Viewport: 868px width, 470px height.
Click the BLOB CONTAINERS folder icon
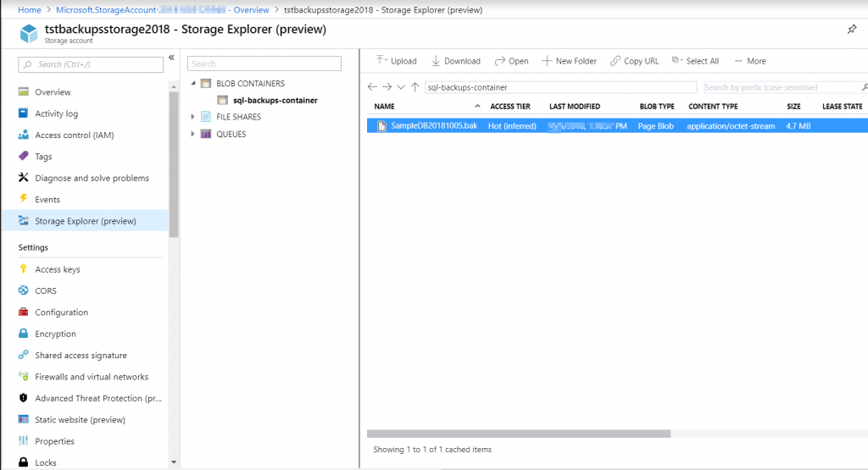click(206, 84)
